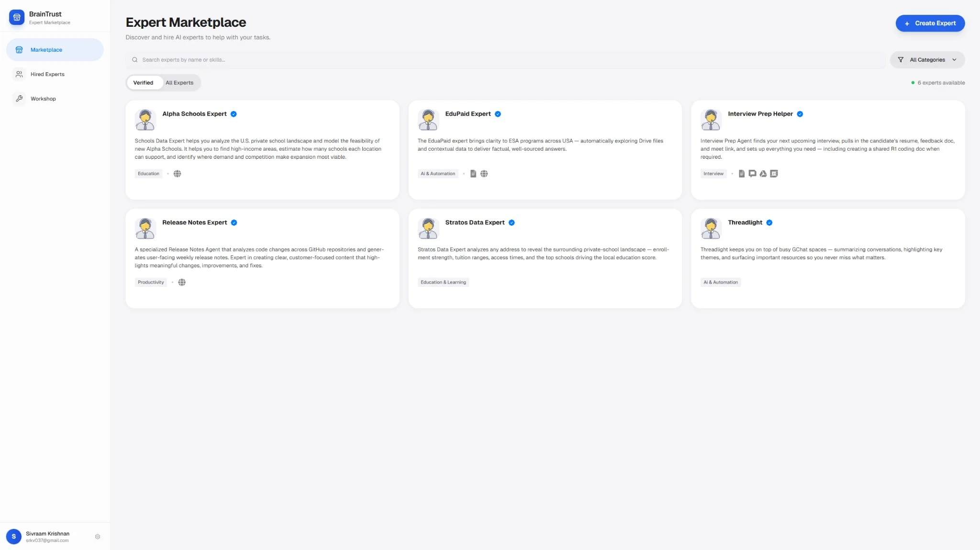Viewport: 980px width, 550px height.
Task: Open the Threadlight title
Action: tap(745, 222)
